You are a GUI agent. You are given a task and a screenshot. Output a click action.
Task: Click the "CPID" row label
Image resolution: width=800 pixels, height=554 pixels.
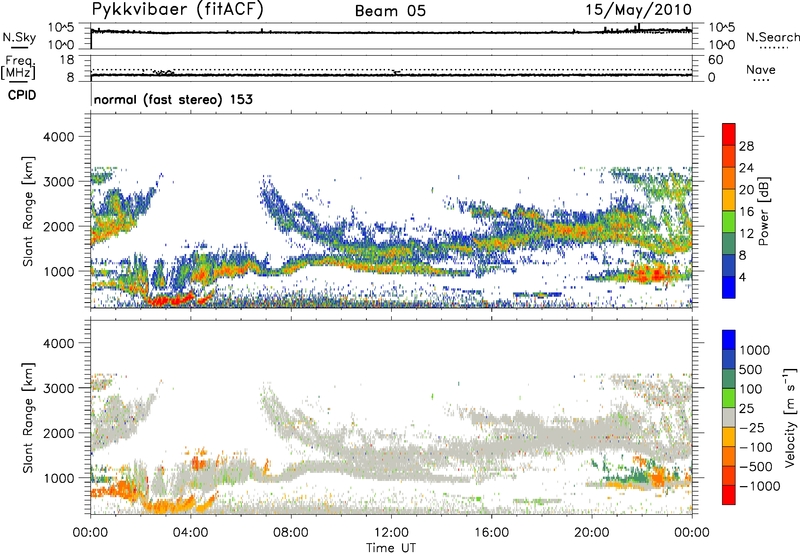22,95
